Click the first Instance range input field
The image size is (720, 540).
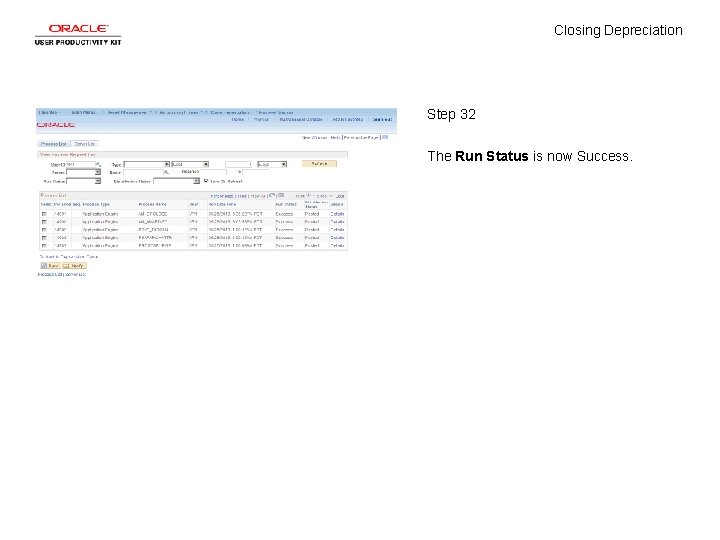tap(213, 172)
